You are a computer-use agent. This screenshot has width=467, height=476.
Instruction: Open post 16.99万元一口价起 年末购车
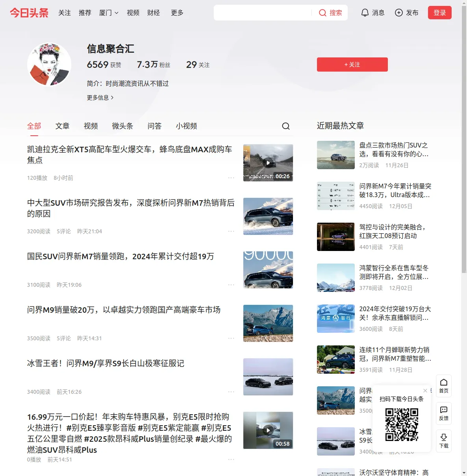click(130, 433)
